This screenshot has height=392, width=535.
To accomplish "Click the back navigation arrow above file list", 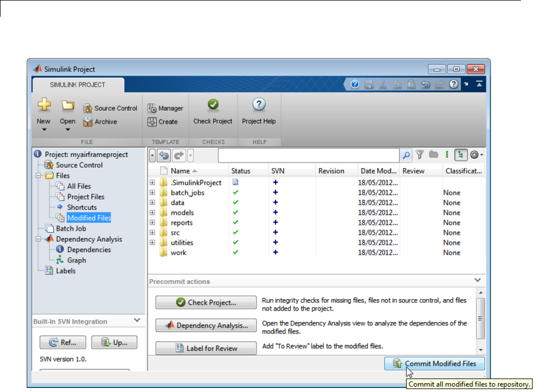I will click(x=164, y=156).
